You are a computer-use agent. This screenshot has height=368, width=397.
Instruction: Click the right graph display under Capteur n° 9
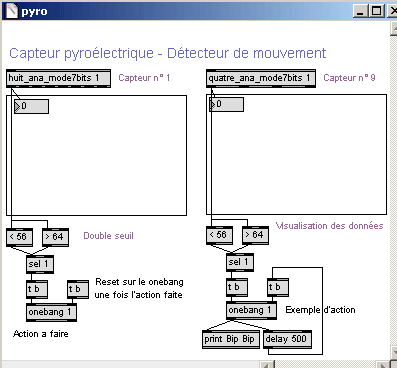click(x=296, y=155)
